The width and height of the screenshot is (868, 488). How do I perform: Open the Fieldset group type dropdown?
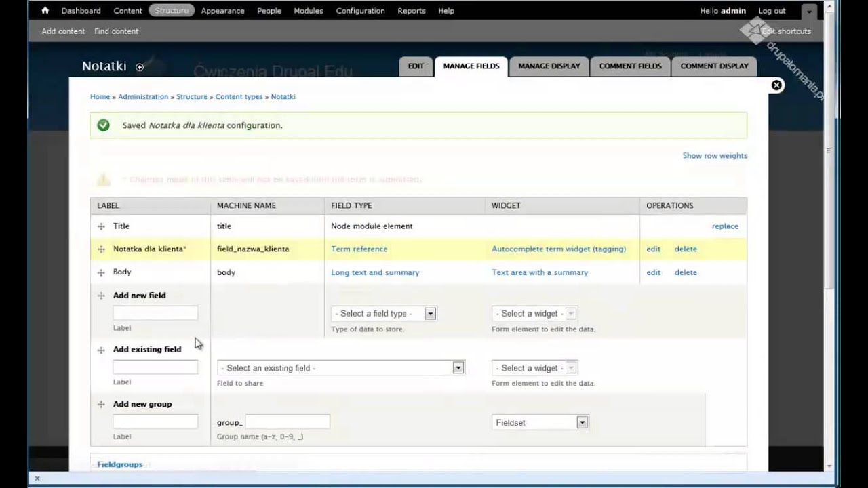click(540, 422)
